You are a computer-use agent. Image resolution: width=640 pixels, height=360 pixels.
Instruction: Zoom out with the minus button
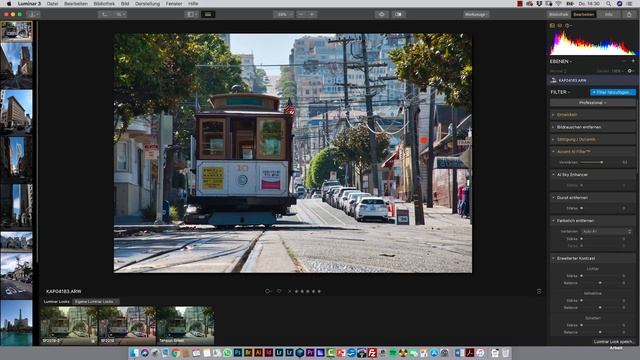(301, 14)
